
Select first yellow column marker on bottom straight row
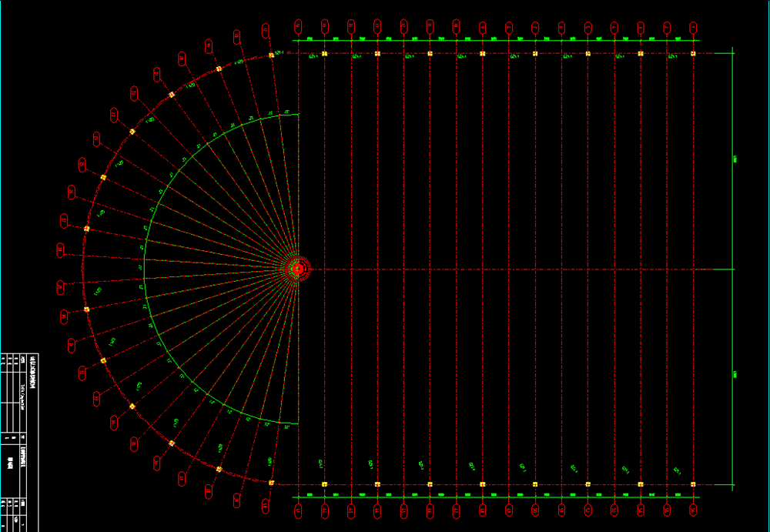point(324,484)
